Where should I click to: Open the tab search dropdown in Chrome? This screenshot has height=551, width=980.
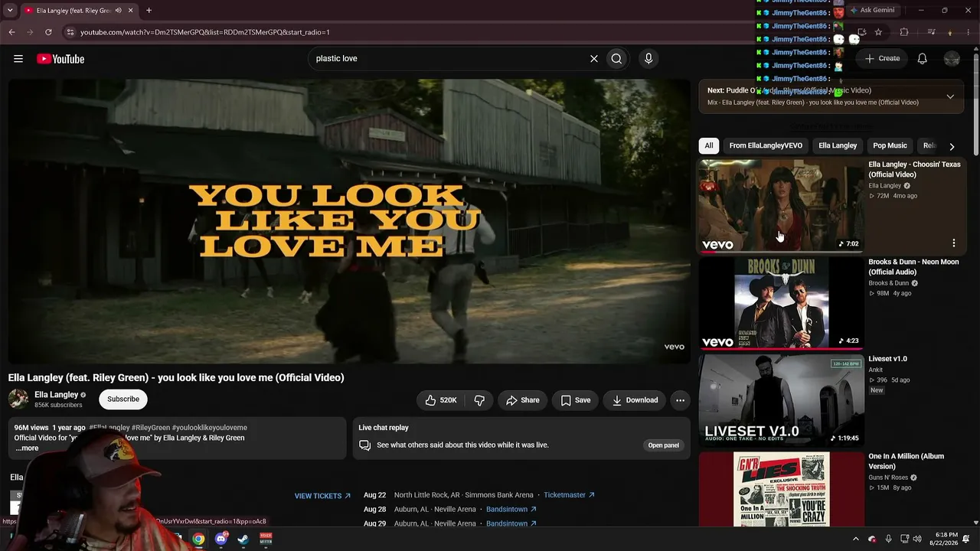point(10,11)
